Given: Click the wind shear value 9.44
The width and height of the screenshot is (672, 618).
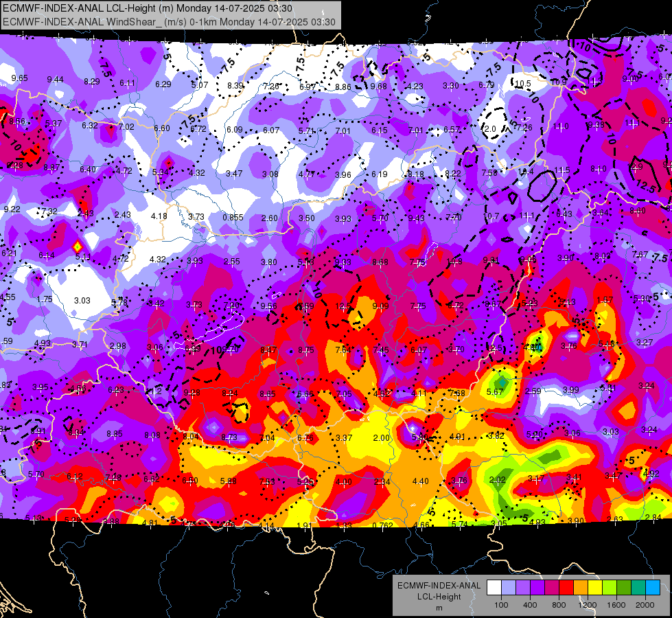Looking at the screenshot, I should tap(56, 80).
